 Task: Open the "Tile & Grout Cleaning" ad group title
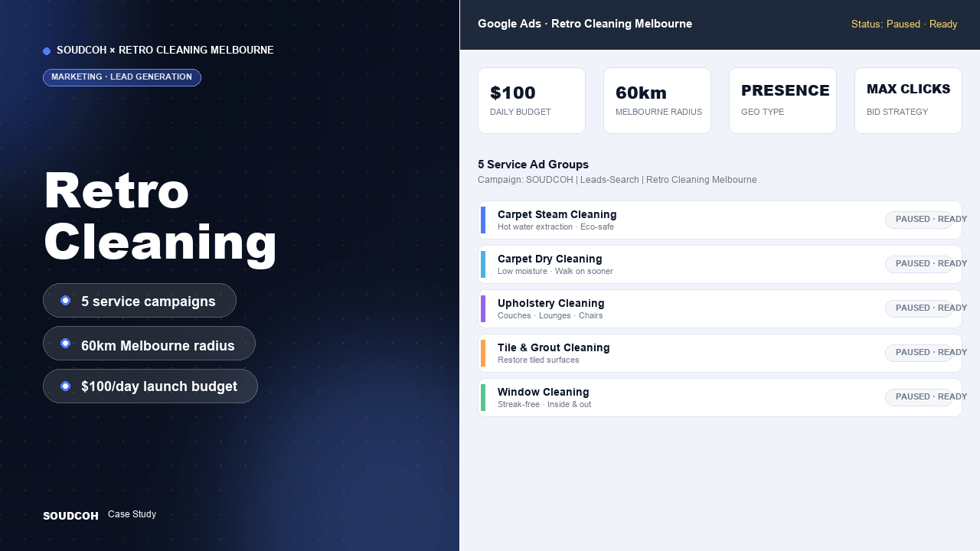point(554,347)
